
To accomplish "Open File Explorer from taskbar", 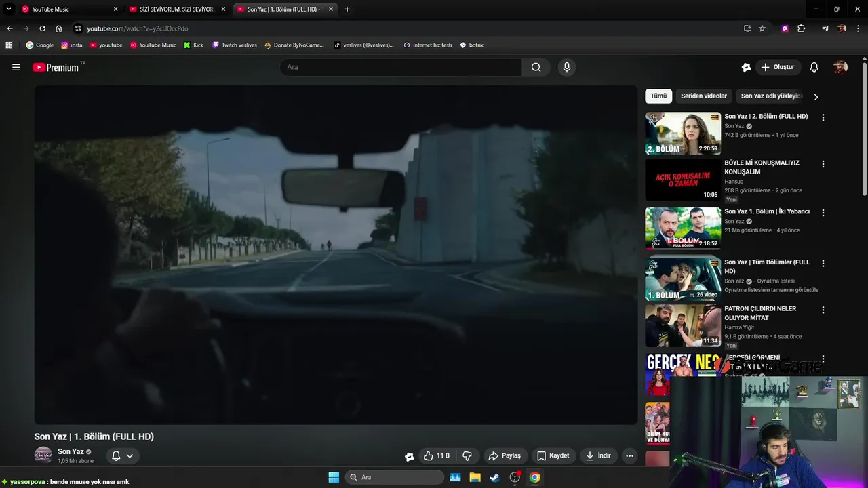I will tap(475, 477).
